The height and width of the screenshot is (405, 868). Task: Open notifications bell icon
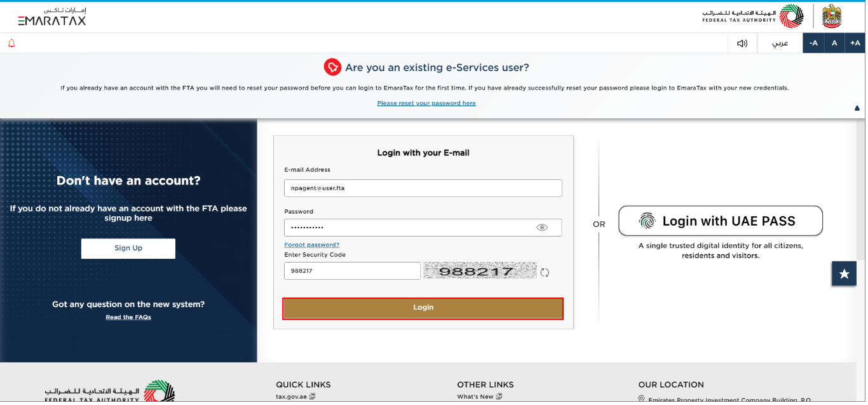click(x=11, y=43)
